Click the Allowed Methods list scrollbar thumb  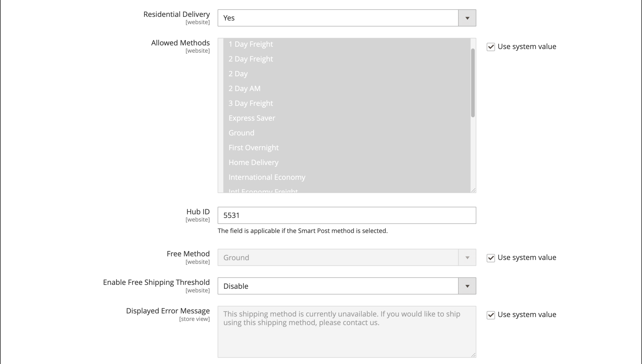coord(473,83)
